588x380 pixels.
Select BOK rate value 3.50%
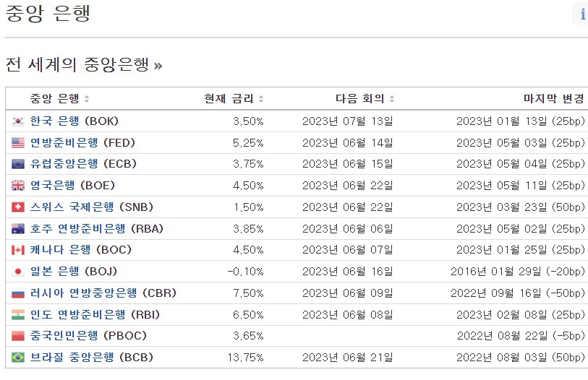coord(248,121)
